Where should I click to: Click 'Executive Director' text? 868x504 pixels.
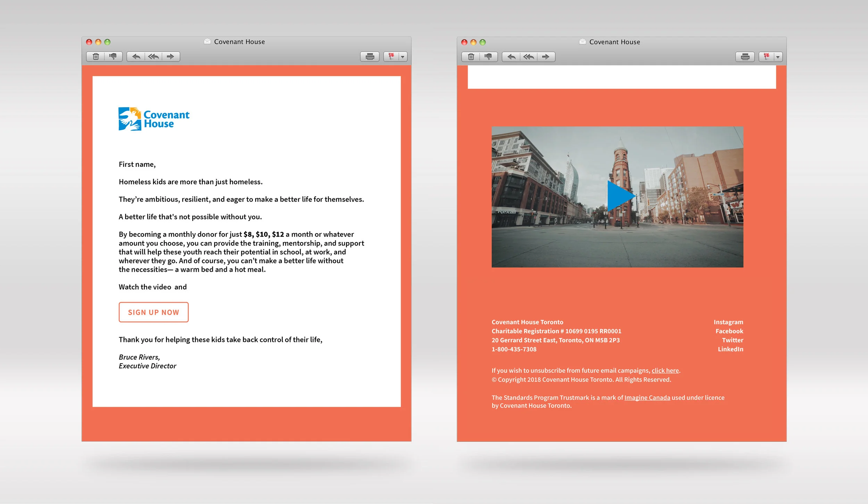pyautogui.click(x=148, y=366)
